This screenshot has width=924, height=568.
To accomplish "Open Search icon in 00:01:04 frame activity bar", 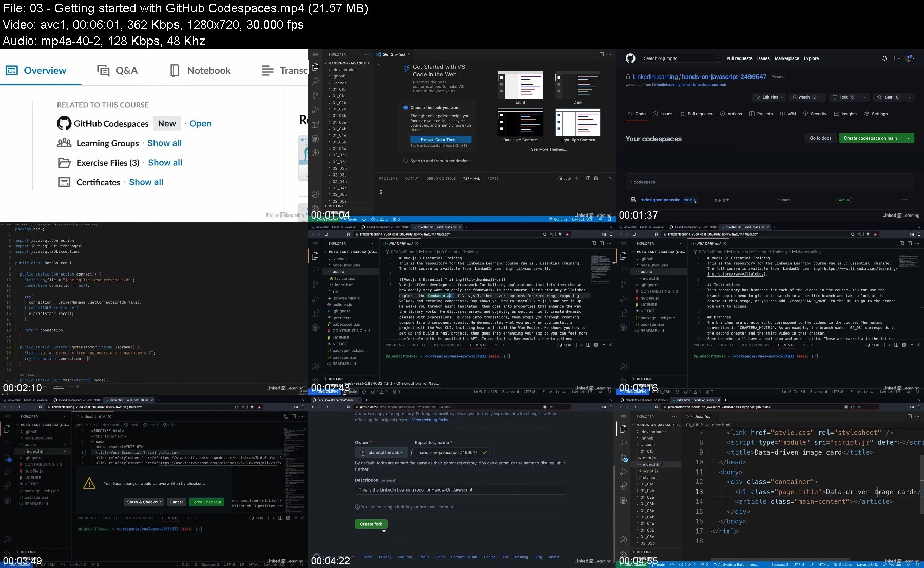I will coord(315,81).
